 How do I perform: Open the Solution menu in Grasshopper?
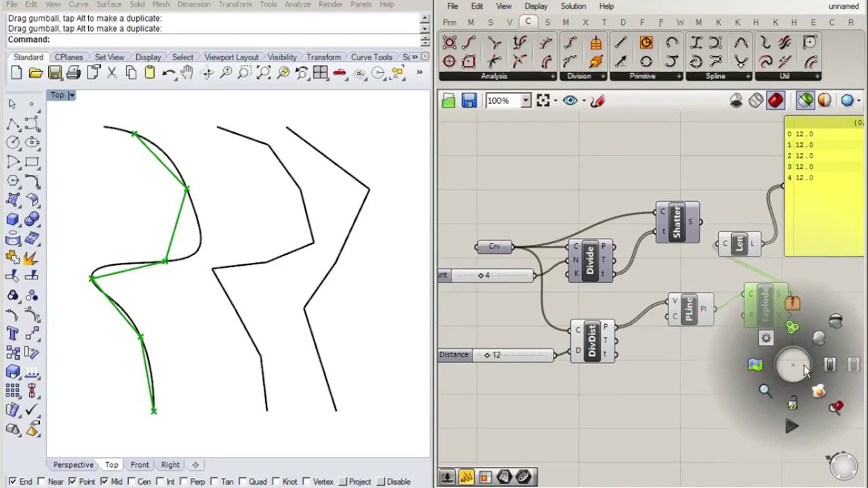tap(573, 6)
